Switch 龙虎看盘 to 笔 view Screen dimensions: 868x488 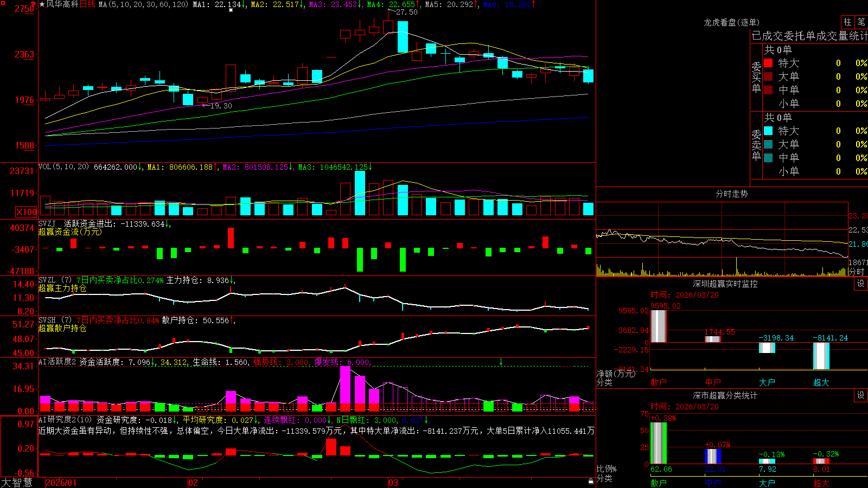(x=861, y=22)
